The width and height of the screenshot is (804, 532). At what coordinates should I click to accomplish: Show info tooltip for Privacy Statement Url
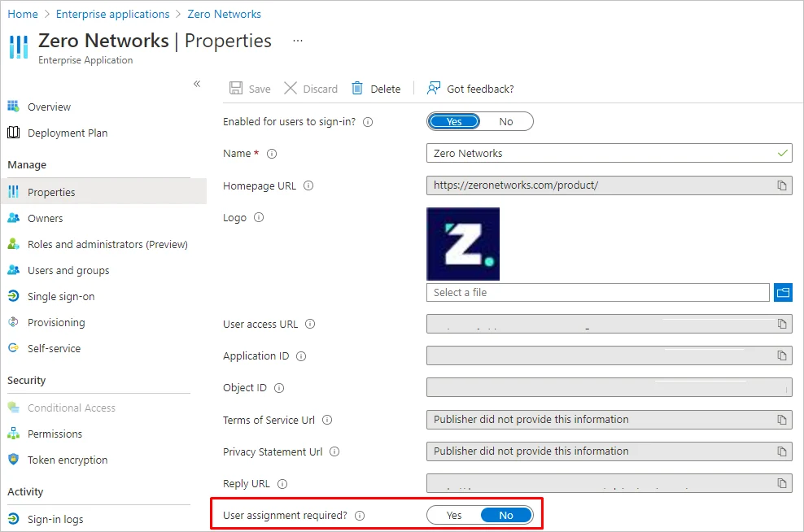[x=334, y=451]
